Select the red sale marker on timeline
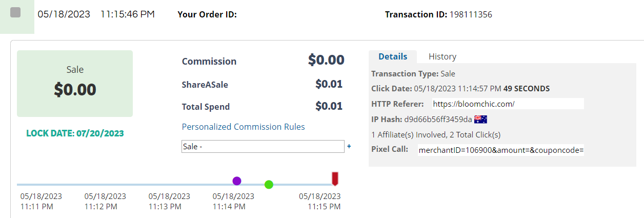 click(335, 179)
